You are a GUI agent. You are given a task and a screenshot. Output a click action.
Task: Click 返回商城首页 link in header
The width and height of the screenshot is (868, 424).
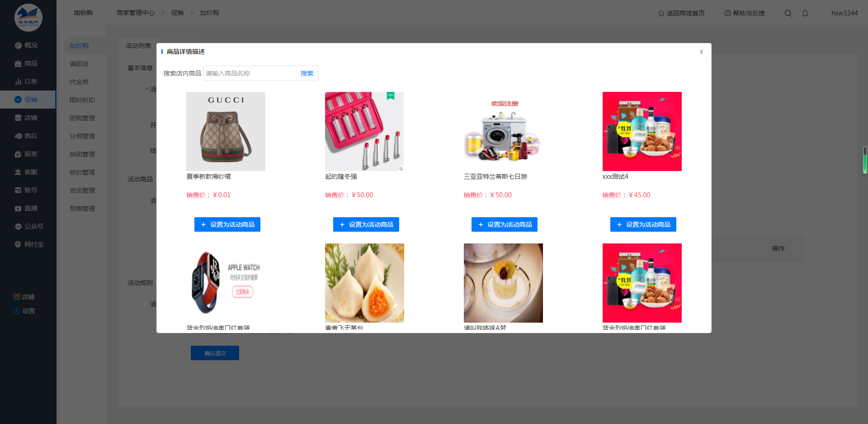(x=681, y=13)
